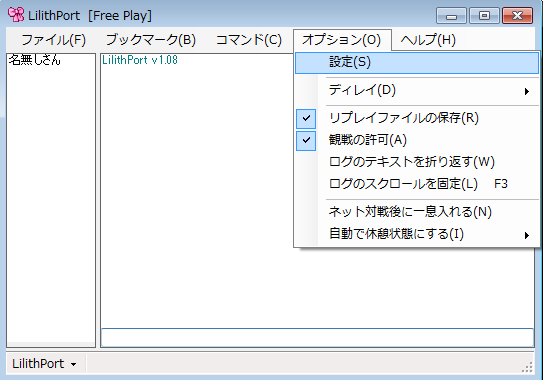Expand the ディレイ(D) submenu arrow
544x380 pixels.
[x=527, y=91]
